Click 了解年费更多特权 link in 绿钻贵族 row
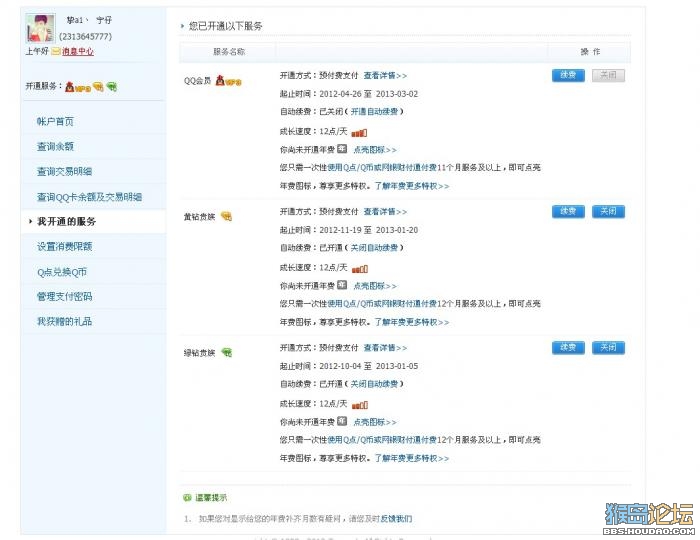The width and height of the screenshot is (700, 540). 412,458
